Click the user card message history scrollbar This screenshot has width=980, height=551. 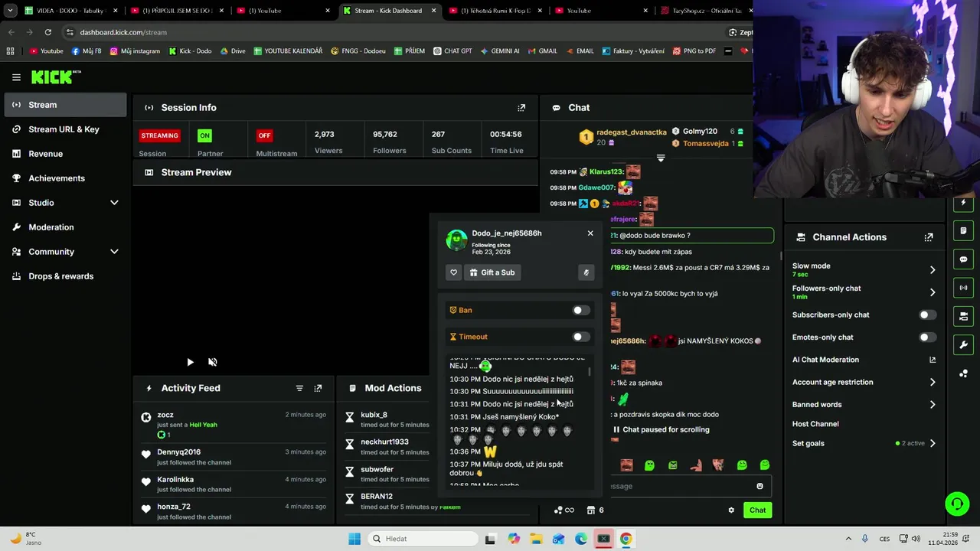(590, 372)
